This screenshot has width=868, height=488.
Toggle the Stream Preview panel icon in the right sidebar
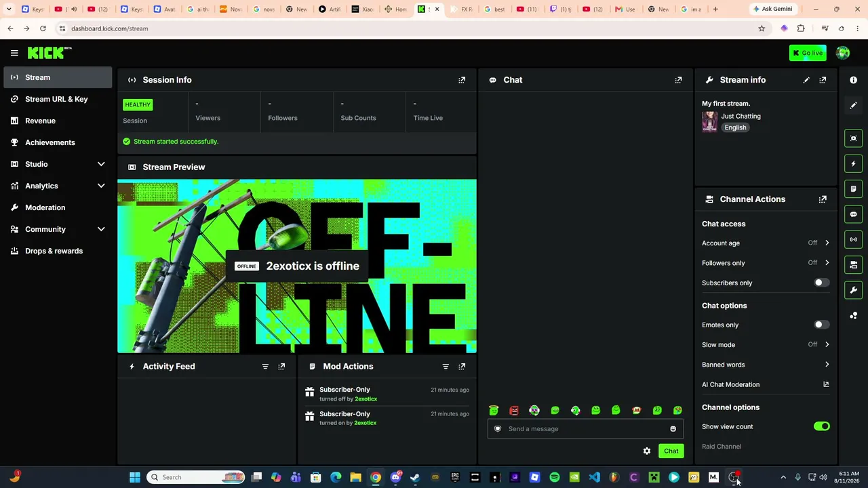point(853,138)
